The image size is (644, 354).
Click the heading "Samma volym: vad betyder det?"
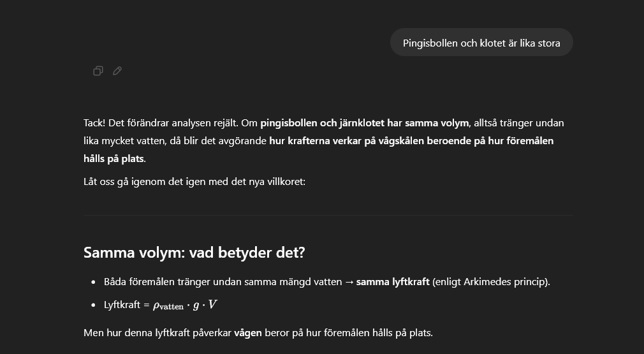pos(194,253)
